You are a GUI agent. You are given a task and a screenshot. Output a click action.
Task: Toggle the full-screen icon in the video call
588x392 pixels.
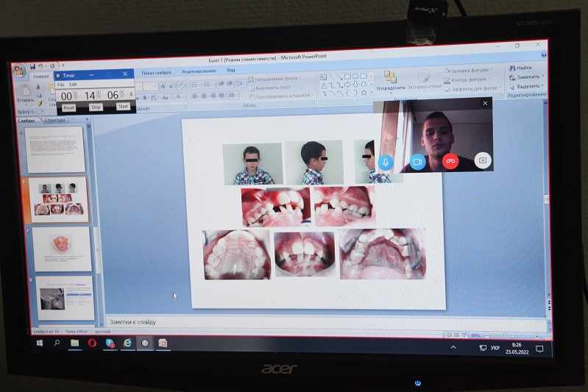(482, 161)
